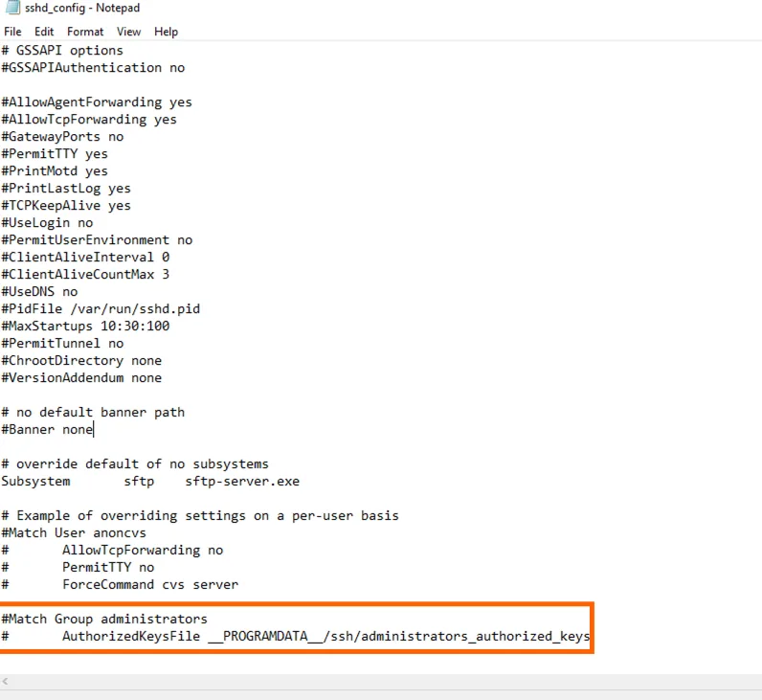Click the '#Banner none' line
Image resolution: width=762 pixels, height=700 pixels.
[x=47, y=430]
